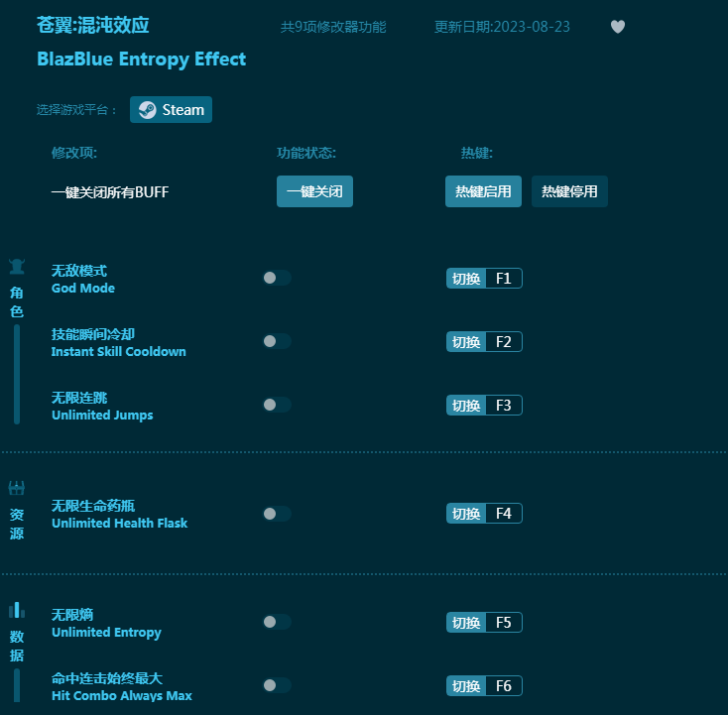Viewport: 728px width, 715px height.
Task: Click 切换 button for F3 hotkey
Action: pyautogui.click(x=466, y=406)
